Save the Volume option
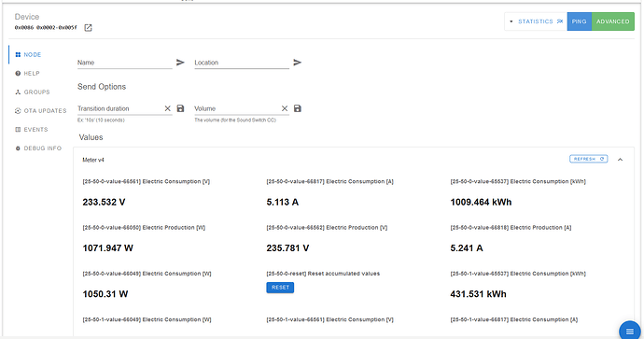 pos(298,108)
